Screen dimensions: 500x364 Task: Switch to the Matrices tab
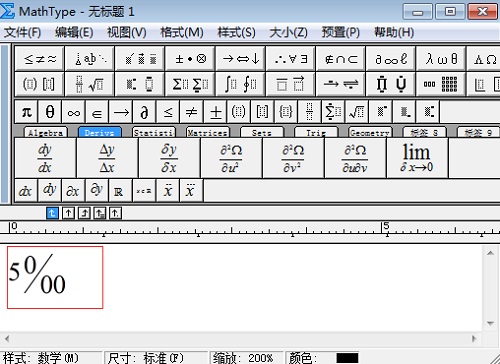pyautogui.click(x=208, y=132)
